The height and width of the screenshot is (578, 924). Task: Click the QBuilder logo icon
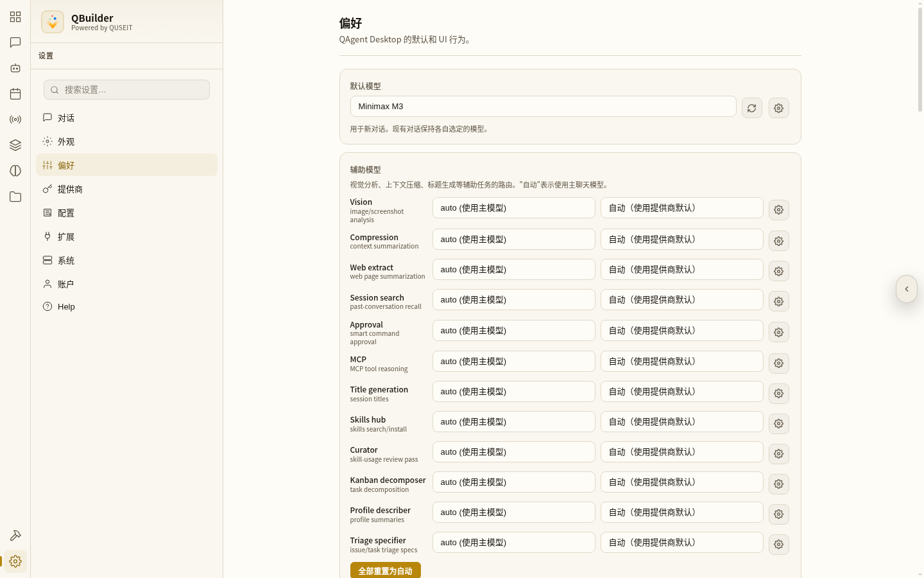pos(53,22)
